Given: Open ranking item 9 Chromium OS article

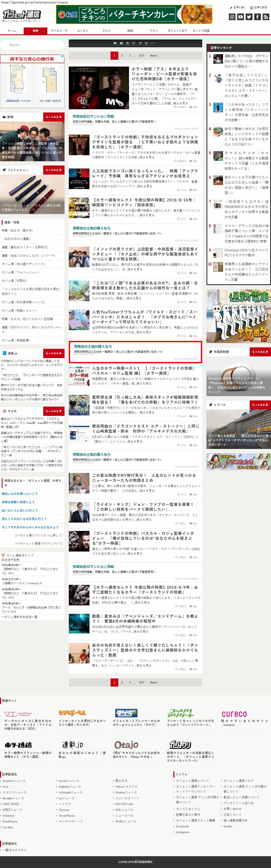Looking at the screenshot, I should coord(246,253).
